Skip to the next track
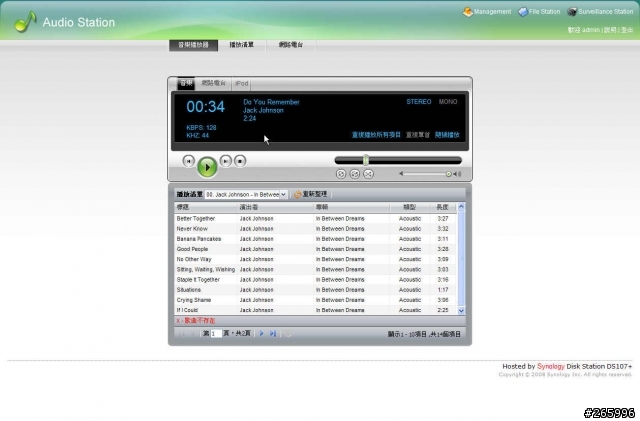 tap(225, 161)
